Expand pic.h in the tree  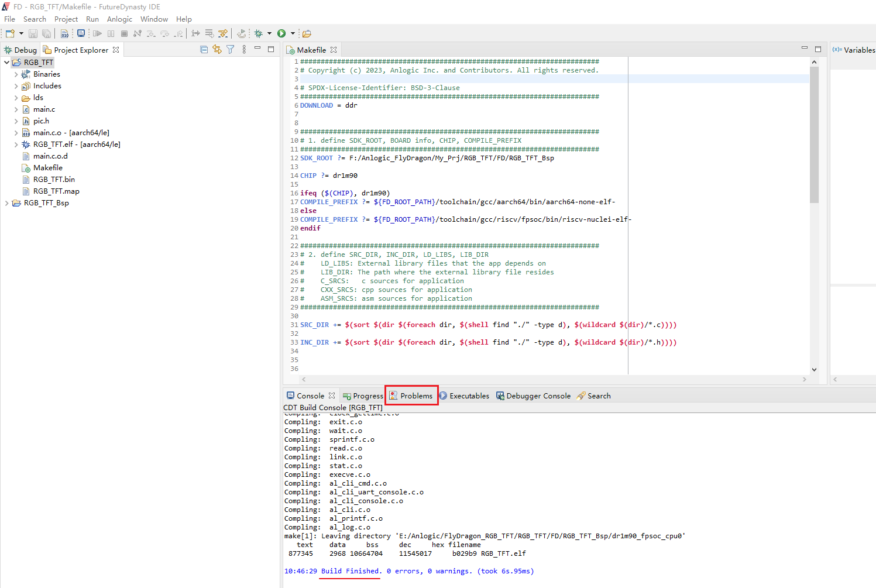click(x=16, y=121)
